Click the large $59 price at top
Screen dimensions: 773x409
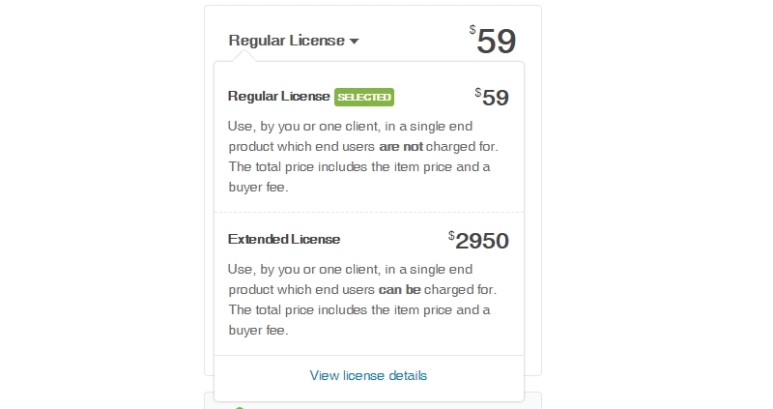point(494,41)
